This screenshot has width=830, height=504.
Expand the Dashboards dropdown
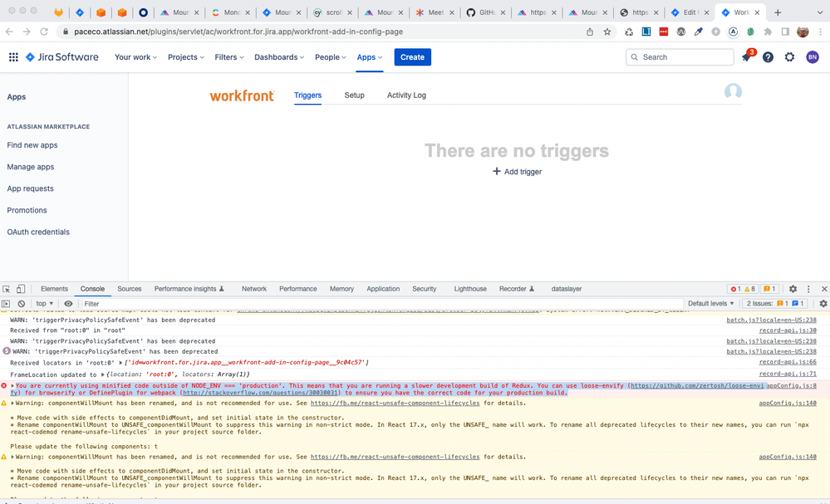279,57
